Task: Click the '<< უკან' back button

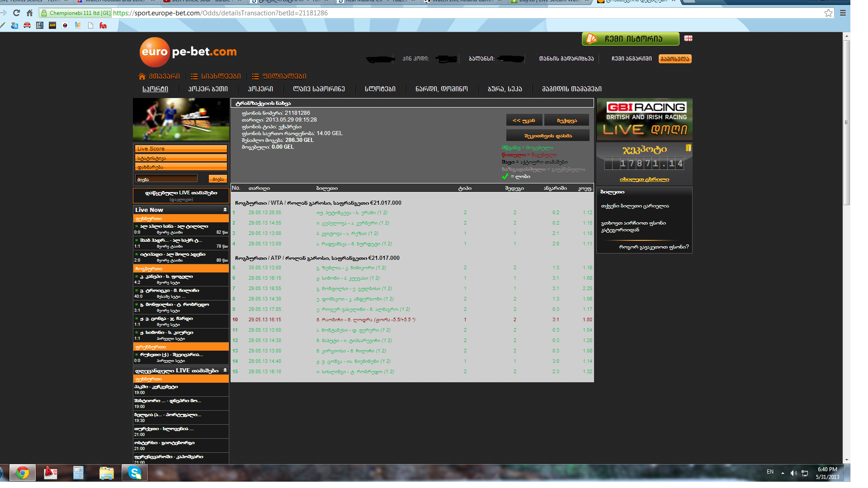Action: point(524,120)
